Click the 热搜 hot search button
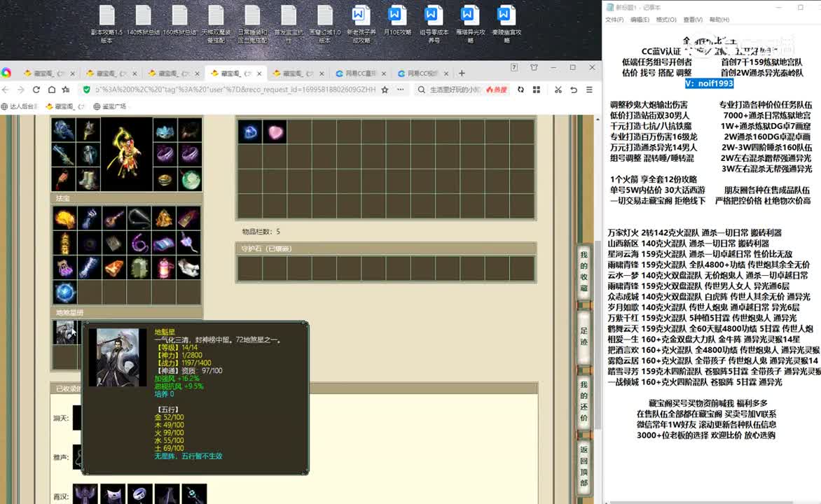The image size is (821, 504). 497,90
